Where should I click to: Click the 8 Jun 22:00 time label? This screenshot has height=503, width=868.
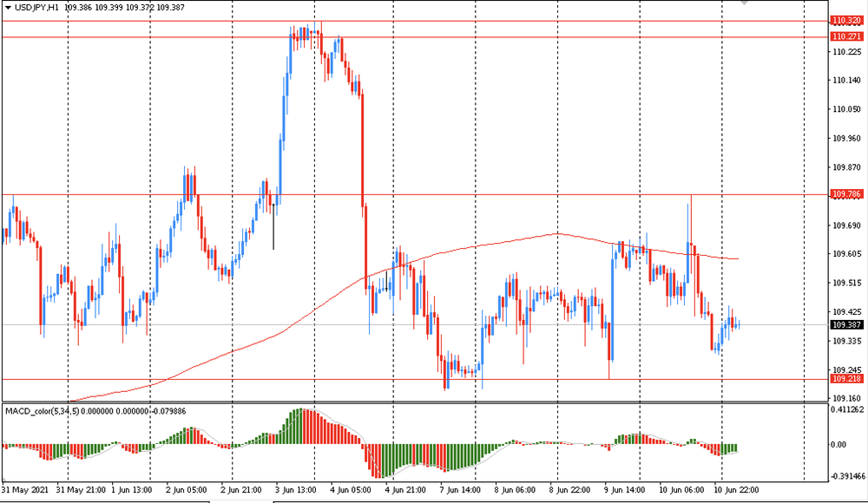569,490
